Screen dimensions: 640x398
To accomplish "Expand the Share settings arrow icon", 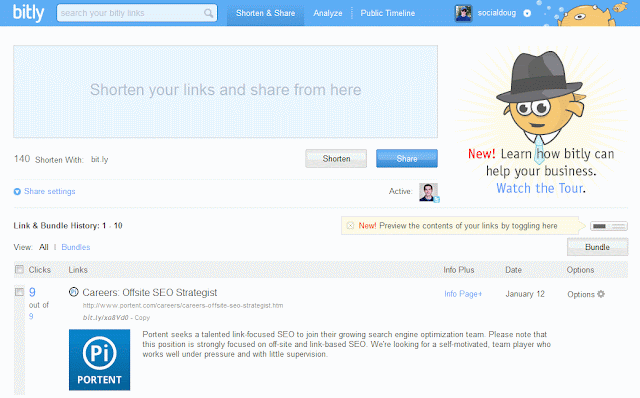I will (17, 191).
